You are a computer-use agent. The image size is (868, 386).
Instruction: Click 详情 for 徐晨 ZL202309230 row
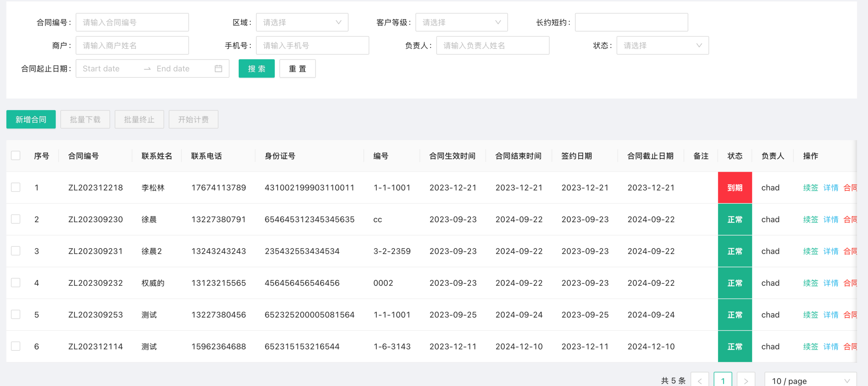point(831,219)
